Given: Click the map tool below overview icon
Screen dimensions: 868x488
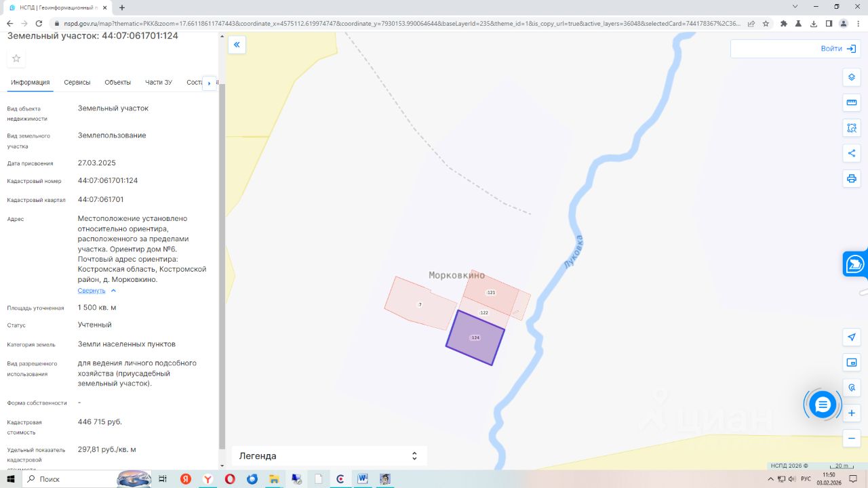Looking at the screenshot, I should click(852, 388).
